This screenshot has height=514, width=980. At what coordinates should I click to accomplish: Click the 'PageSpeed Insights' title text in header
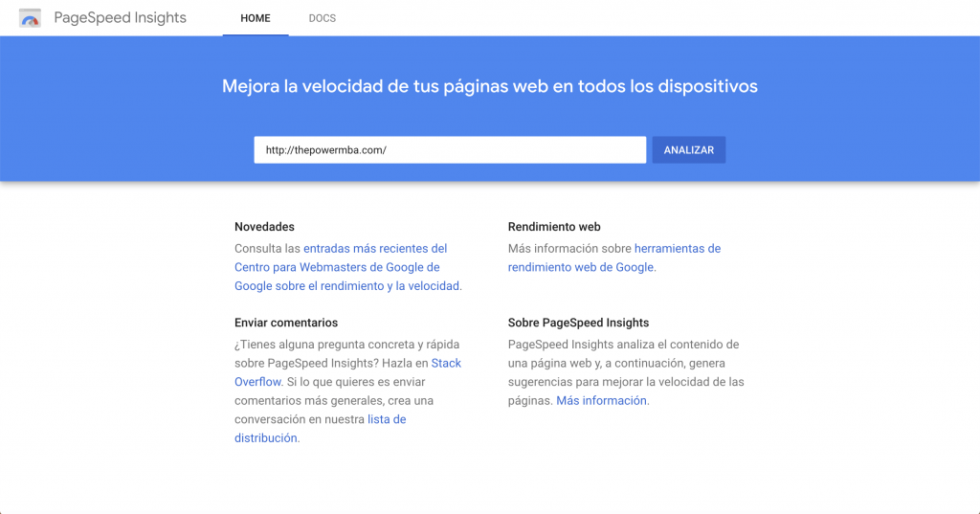pyautogui.click(x=120, y=18)
